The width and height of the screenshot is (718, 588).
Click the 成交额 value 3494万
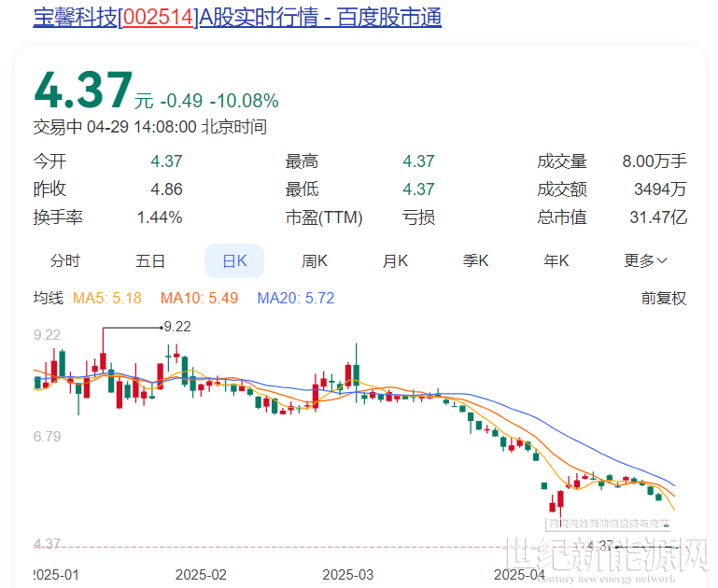point(660,189)
